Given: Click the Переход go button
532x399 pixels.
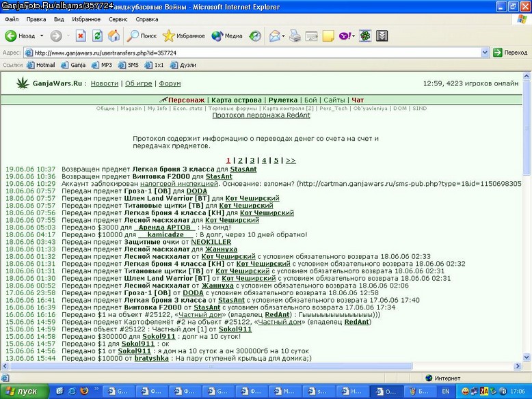Looking at the screenshot, I should point(511,53).
